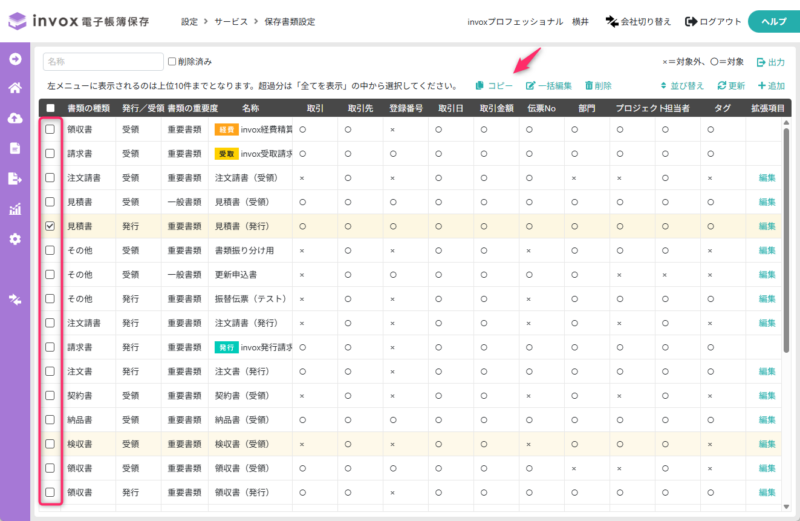This screenshot has height=521, width=800.
Task: Click 会社切り替え in the top bar
Action: (639, 21)
